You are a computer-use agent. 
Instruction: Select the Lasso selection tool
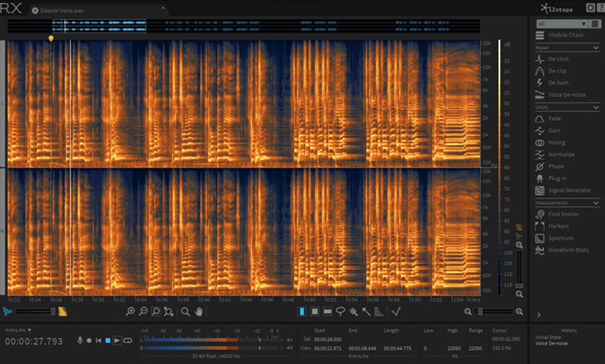tap(340, 312)
